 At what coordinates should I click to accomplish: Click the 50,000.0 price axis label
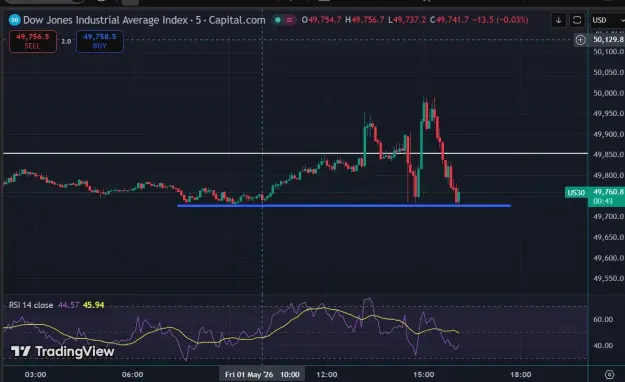click(x=608, y=93)
